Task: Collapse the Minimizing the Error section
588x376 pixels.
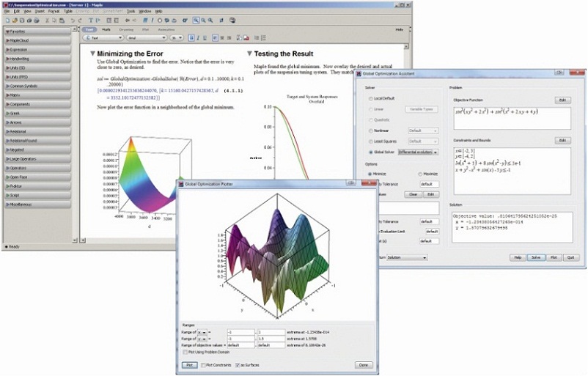Action: tap(92, 54)
